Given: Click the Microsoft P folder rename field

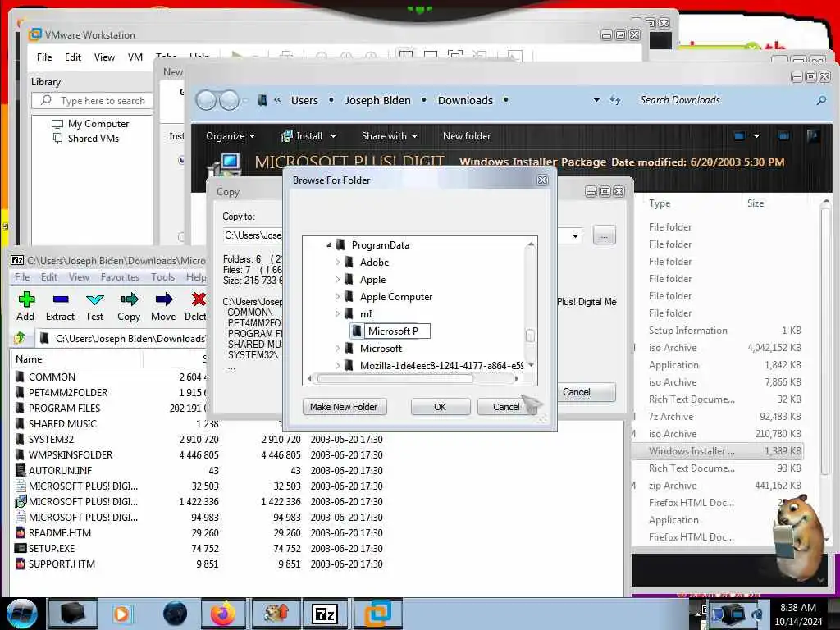Looking at the screenshot, I should tap(397, 331).
